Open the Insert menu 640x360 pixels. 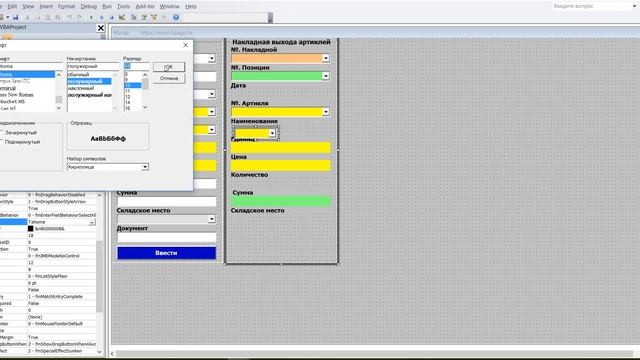(x=46, y=7)
